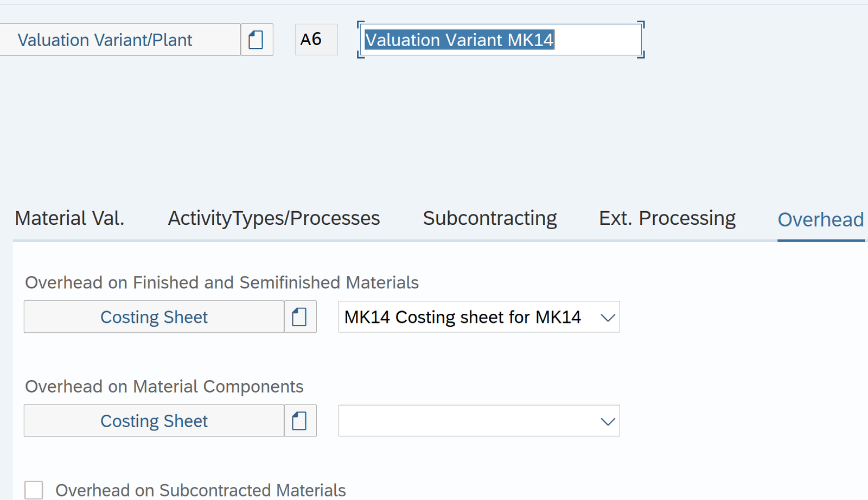Click chevron arrow of empty Material Components dropdown
This screenshot has width=868, height=500.
608,421
